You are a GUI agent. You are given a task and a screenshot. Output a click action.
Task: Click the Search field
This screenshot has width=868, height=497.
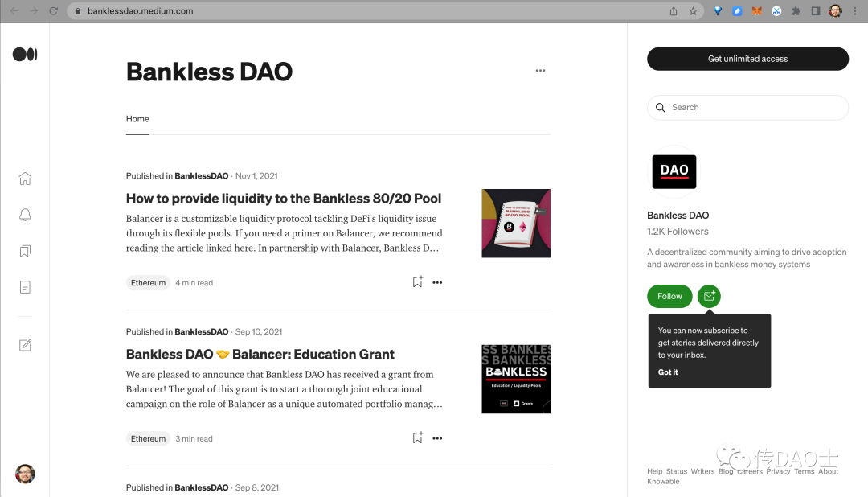[x=747, y=108]
